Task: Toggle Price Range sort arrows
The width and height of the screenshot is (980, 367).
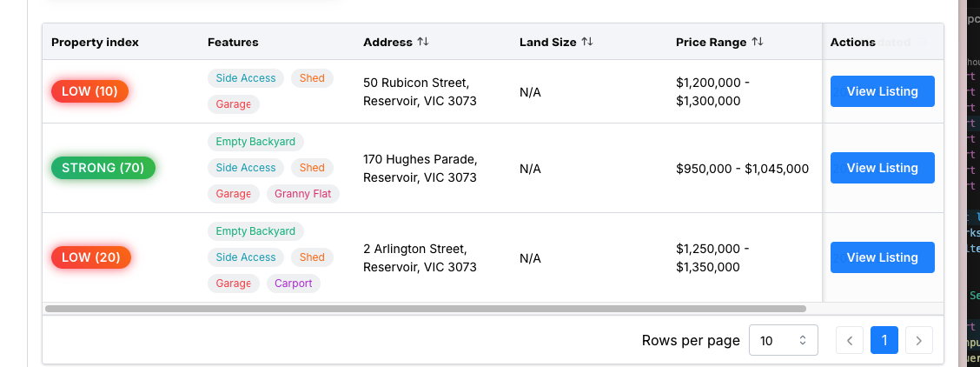Action: coord(758,42)
